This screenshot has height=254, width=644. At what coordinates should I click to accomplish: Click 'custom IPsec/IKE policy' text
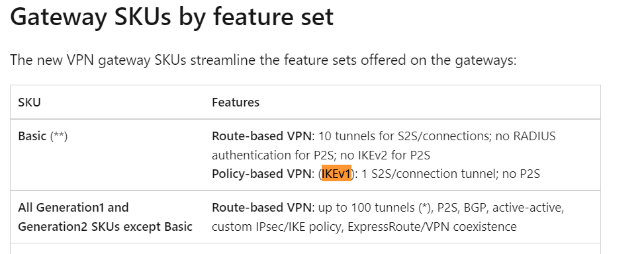click(x=277, y=226)
